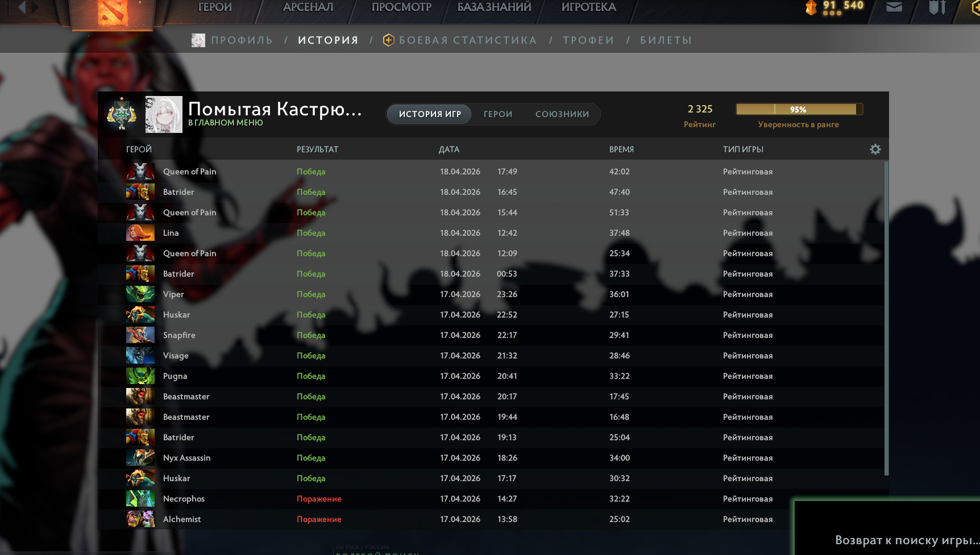Click the Победа result in the Lina row
Screen dimensions: 980x555
pos(311,233)
